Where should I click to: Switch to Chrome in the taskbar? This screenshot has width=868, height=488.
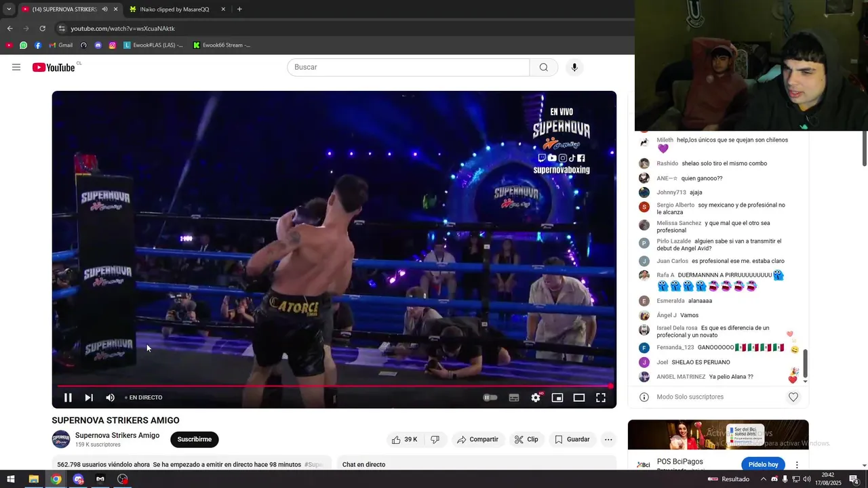tap(56, 479)
